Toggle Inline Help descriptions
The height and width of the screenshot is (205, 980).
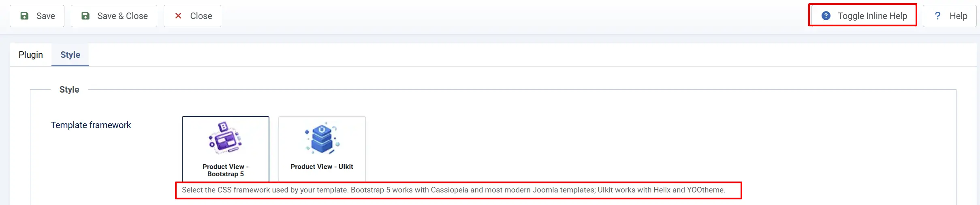point(863,16)
